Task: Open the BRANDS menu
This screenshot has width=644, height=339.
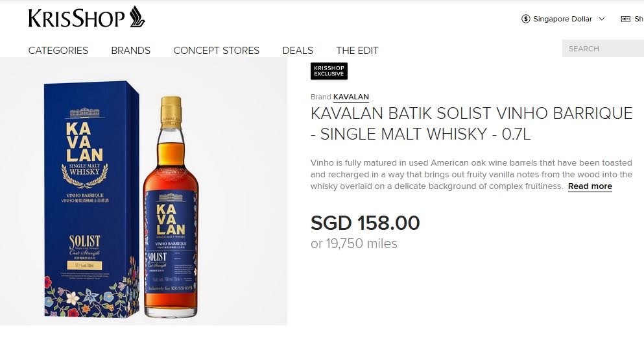Action: pyautogui.click(x=130, y=50)
